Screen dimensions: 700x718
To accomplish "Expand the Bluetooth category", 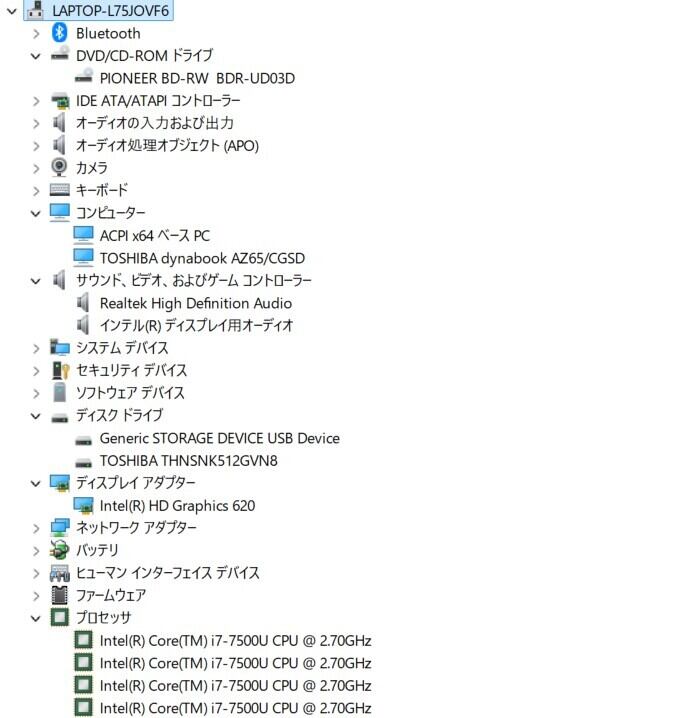I will pyautogui.click(x=36, y=33).
